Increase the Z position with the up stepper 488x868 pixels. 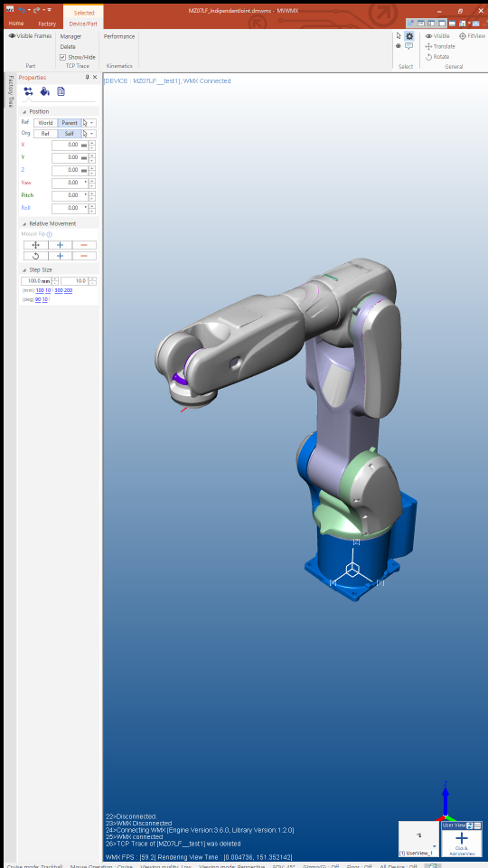pos(92,168)
